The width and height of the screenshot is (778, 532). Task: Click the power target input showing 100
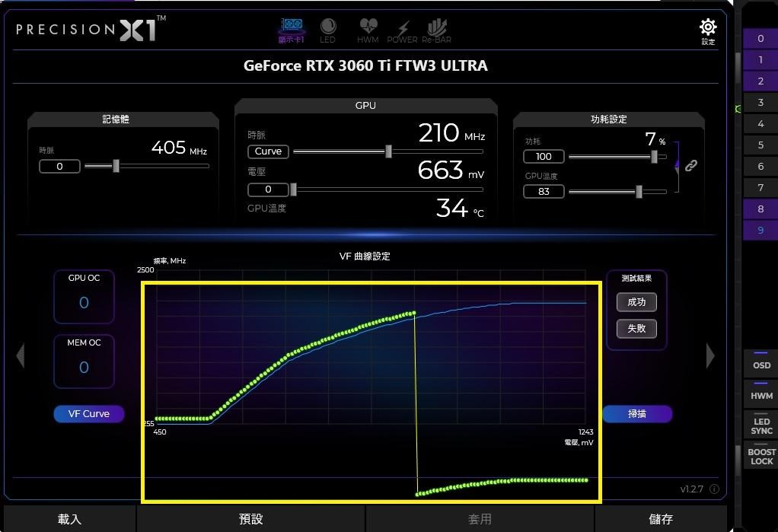544,156
